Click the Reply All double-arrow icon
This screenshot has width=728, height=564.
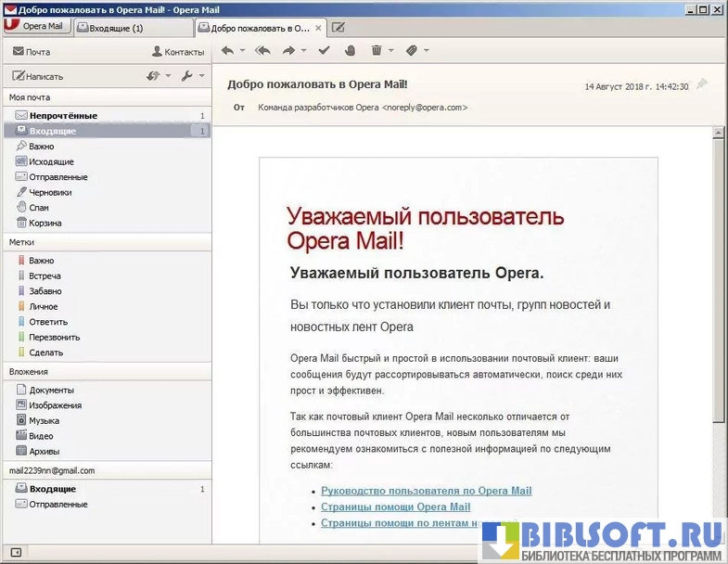pos(262,50)
